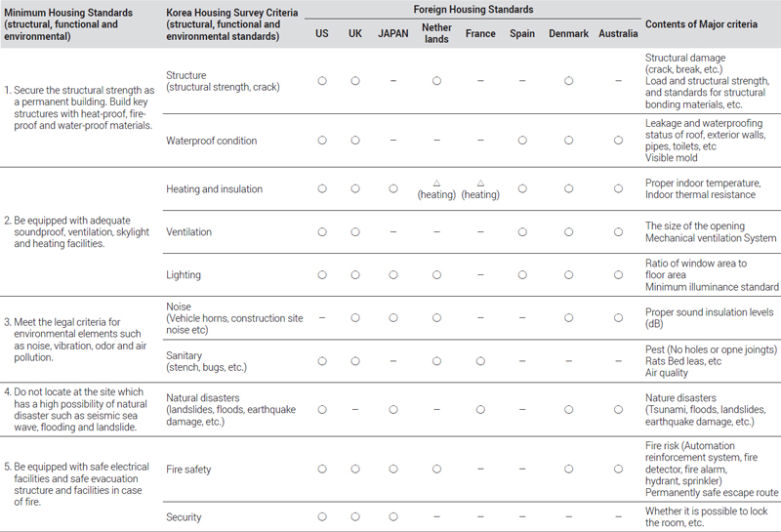Select the Spain circle in Waterproof condition row
Image resolution: width=781 pixels, height=532 pixels.
click(x=522, y=141)
